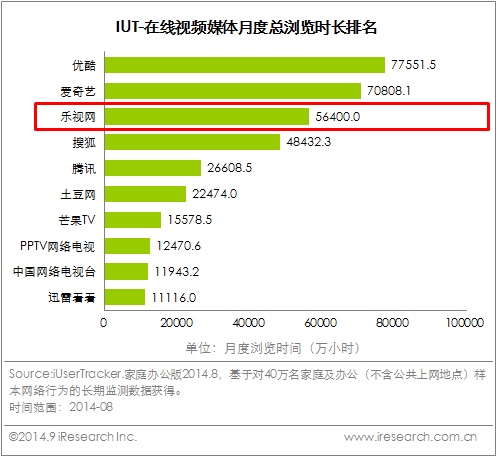Click the value 56400.0
497x457 pixels.
(x=338, y=117)
